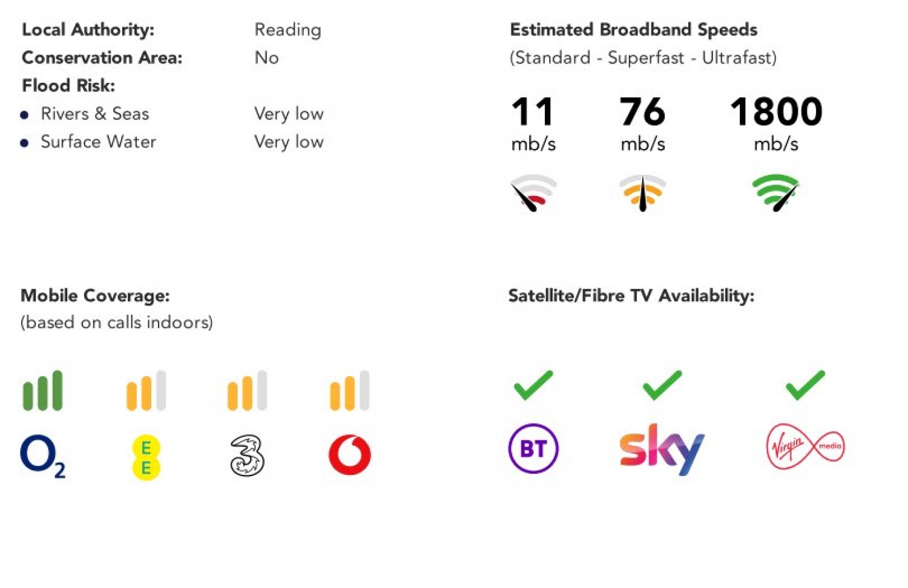This screenshot has width=908, height=588.
Task: Click the Rivers & Seas flood risk item
Action: point(94,114)
